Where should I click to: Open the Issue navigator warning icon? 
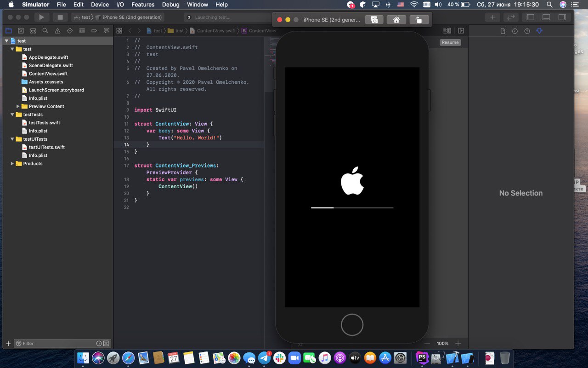click(x=57, y=31)
